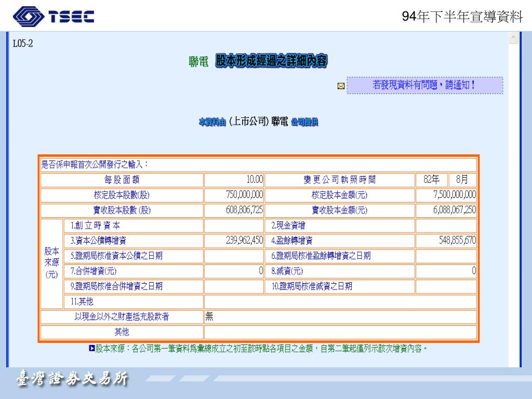Click the '變更公司執照時間' label

[x=340, y=180]
